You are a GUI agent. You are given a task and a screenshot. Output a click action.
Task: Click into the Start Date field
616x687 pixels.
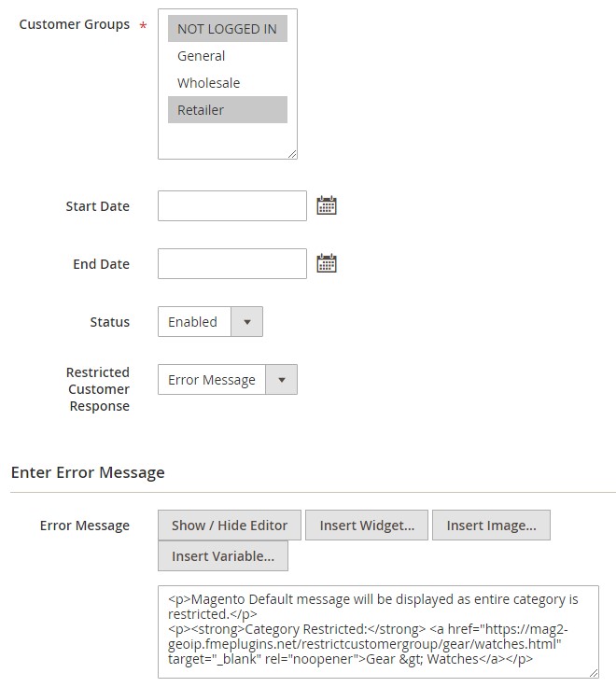pyautogui.click(x=231, y=206)
